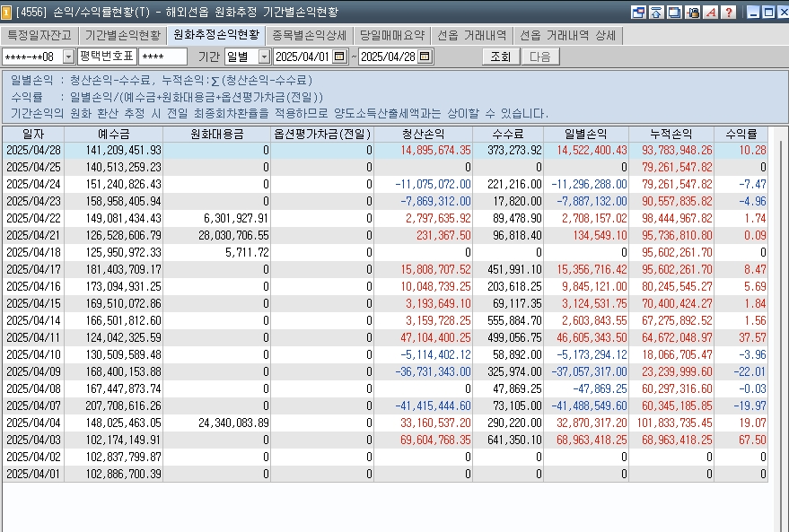The width and height of the screenshot is (789, 532).
Task: Click the 누적손익 column header
Action: click(671, 135)
